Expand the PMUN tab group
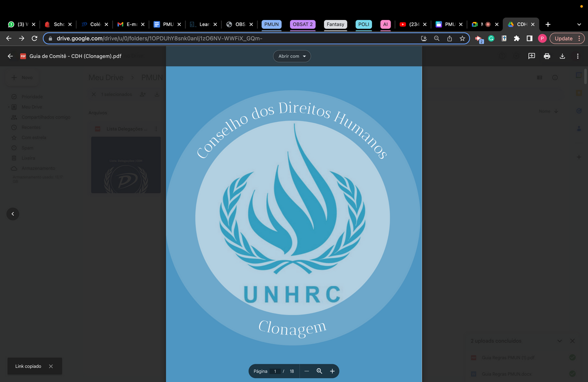The width and height of the screenshot is (588, 382). click(x=271, y=24)
